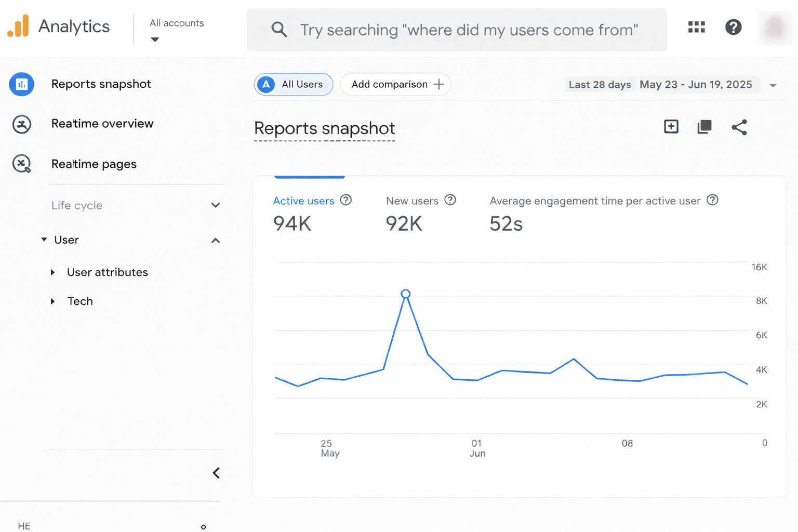Image resolution: width=798 pixels, height=532 pixels.
Task: Click the New users help icon
Action: (450, 200)
